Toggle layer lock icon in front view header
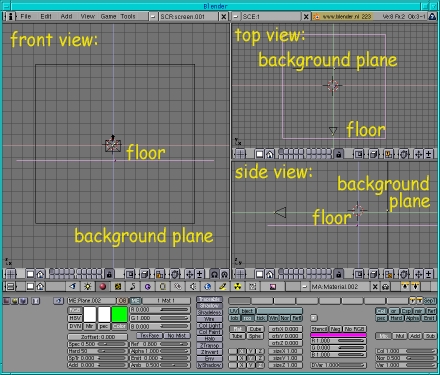 click(109, 274)
